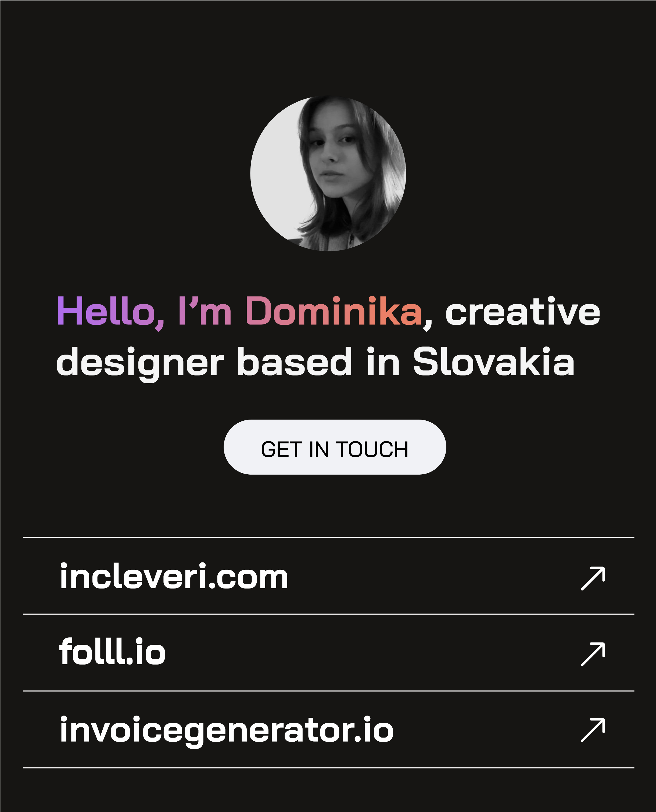Click the name "Dominika" in the heading

pos(334,311)
